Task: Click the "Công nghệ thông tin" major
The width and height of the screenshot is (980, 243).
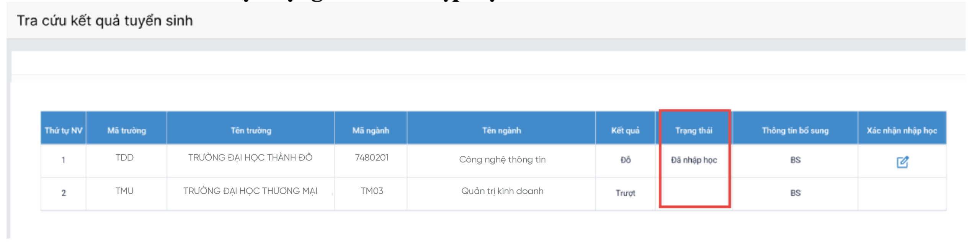Action: (x=502, y=160)
